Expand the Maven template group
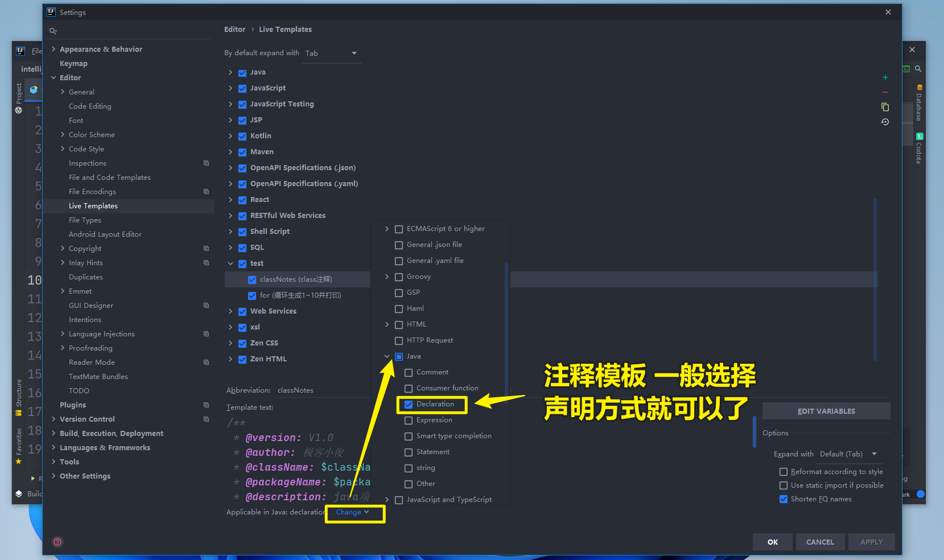This screenshot has width=944, height=560. [x=230, y=152]
